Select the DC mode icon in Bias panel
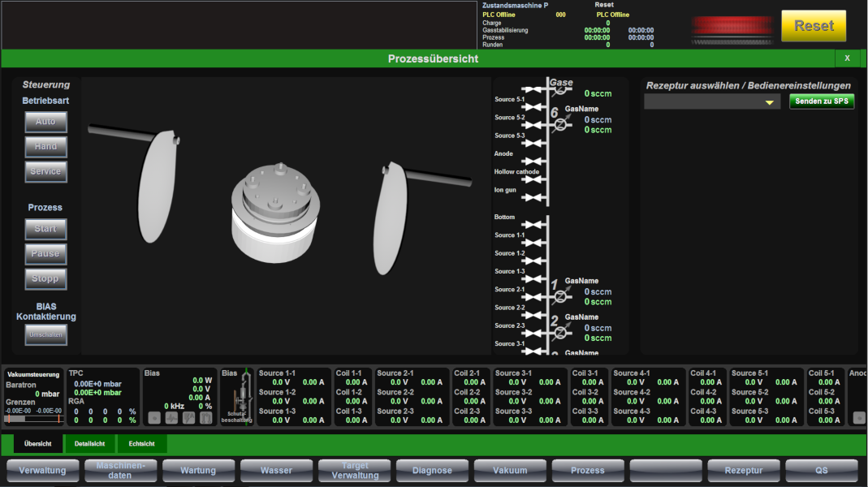The width and height of the screenshot is (868, 487). click(x=154, y=418)
